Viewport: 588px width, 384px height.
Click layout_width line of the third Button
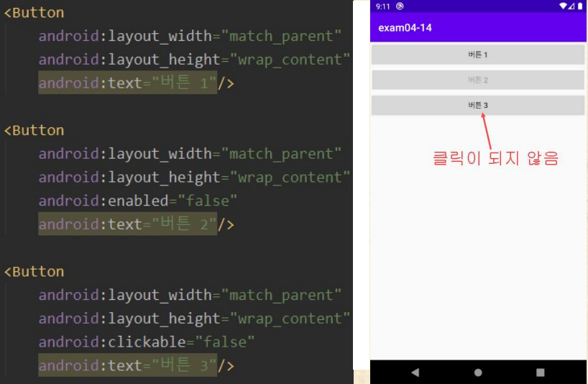click(x=190, y=296)
